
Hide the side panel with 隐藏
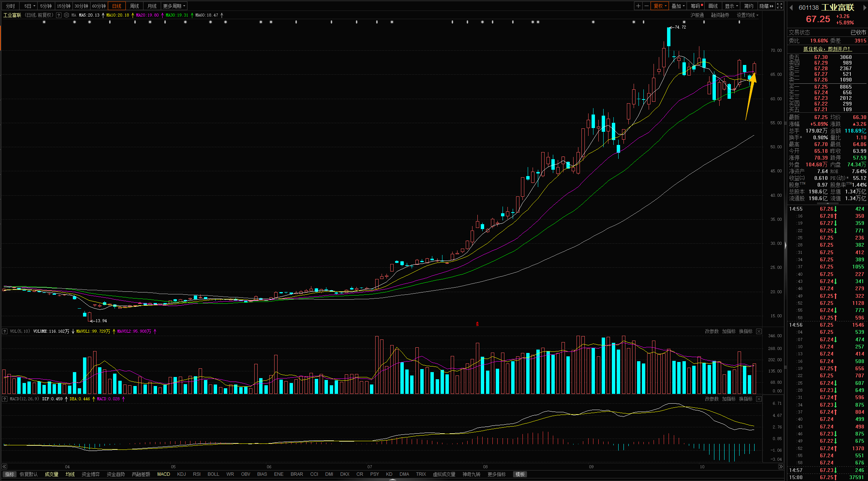[766, 6]
